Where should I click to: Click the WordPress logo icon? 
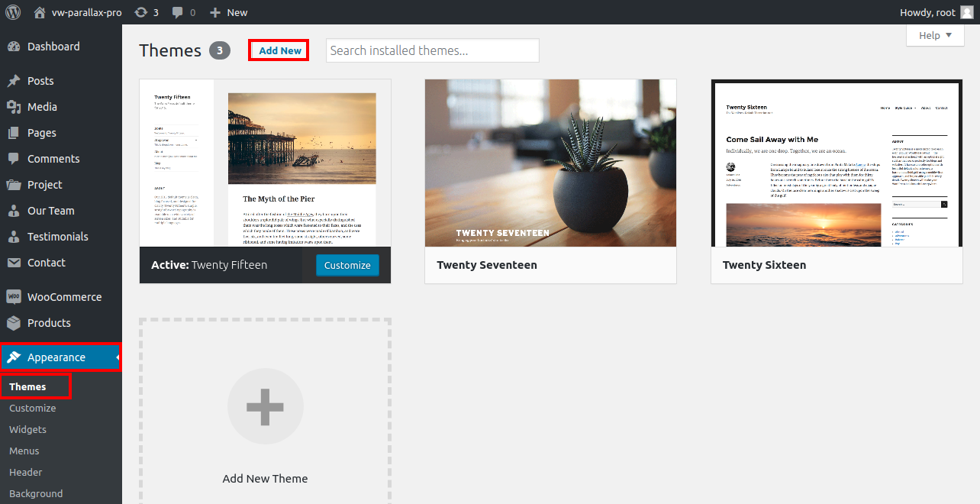(13, 12)
